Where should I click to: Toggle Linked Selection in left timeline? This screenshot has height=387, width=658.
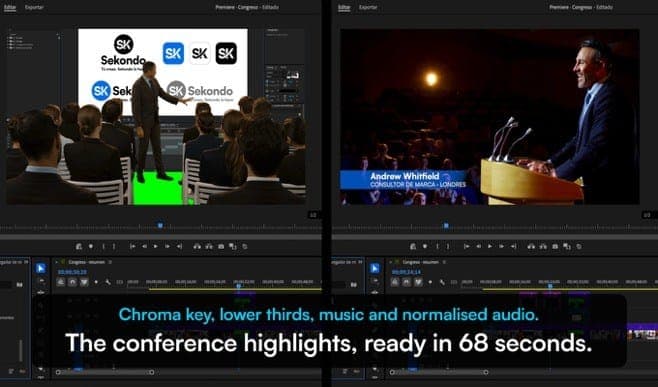[x=84, y=282]
